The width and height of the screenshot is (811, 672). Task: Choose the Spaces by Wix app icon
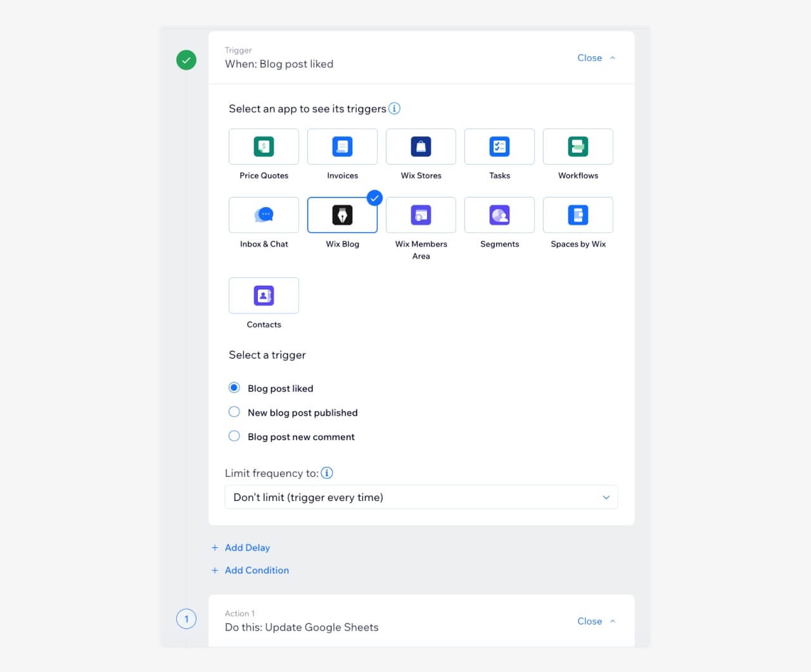578,215
